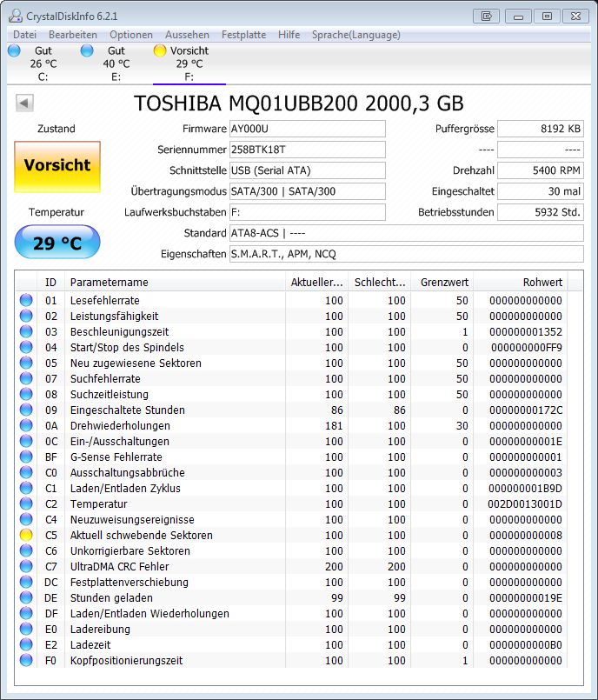Click the status icon for Stunden geladen
Screen dimensions: 598x700
point(26,597)
